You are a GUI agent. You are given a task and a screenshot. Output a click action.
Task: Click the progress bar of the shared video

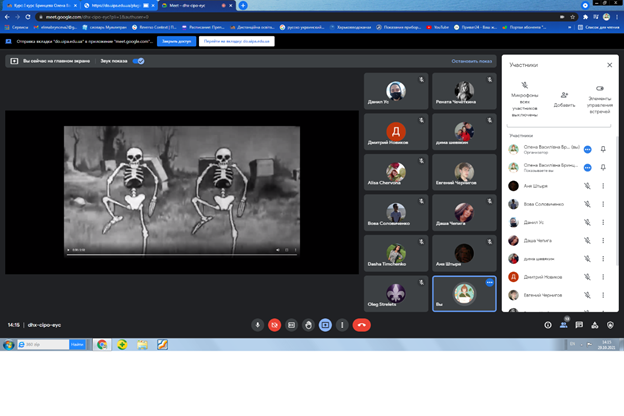tap(182, 254)
